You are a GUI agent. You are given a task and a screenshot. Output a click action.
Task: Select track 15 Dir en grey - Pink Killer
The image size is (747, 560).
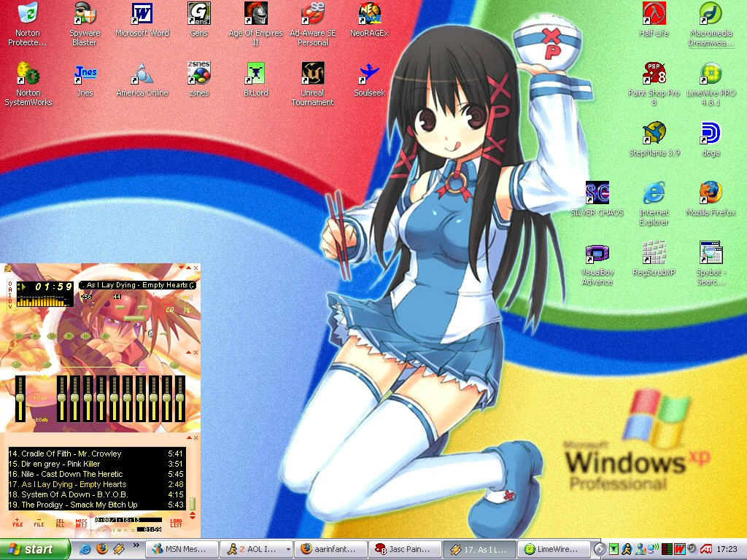tap(96, 464)
